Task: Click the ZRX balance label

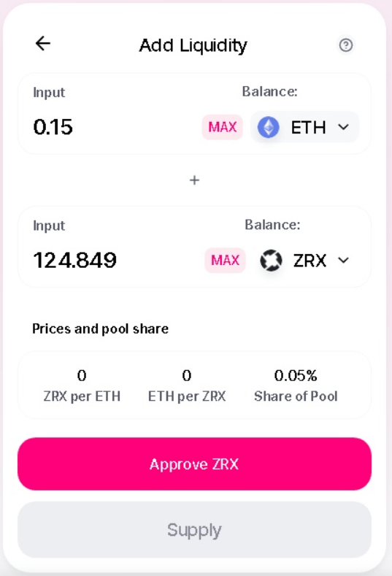Action: [x=272, y=224]
